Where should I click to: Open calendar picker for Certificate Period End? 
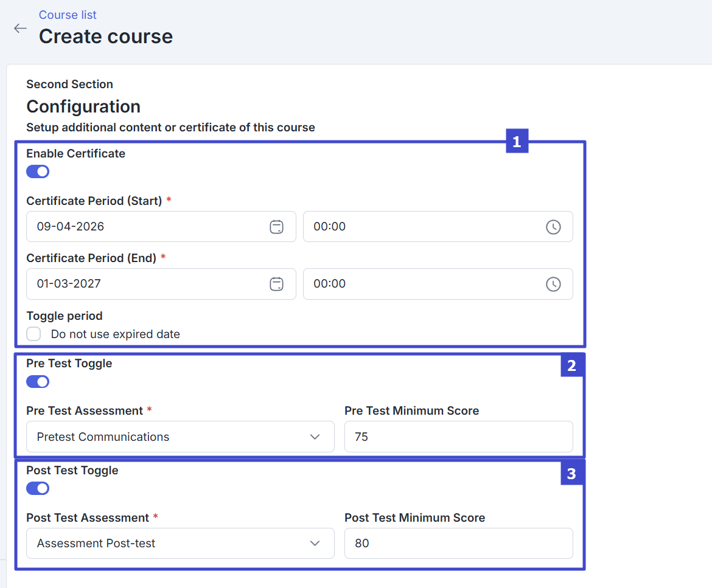pos(276,284)
